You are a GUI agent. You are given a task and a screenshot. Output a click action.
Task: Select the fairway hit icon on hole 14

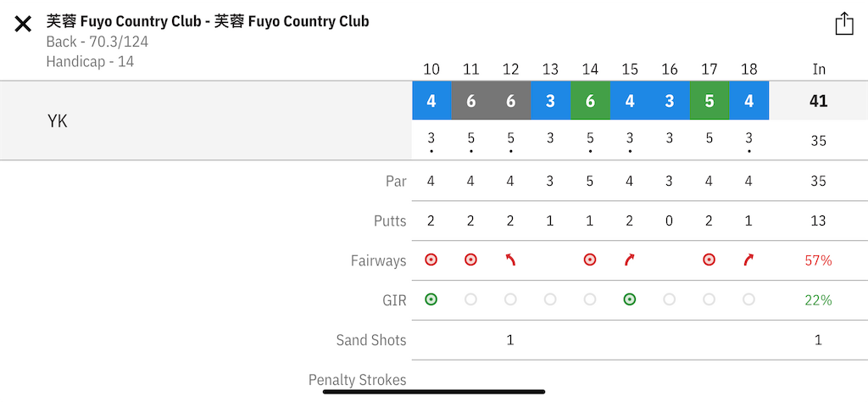590,260
